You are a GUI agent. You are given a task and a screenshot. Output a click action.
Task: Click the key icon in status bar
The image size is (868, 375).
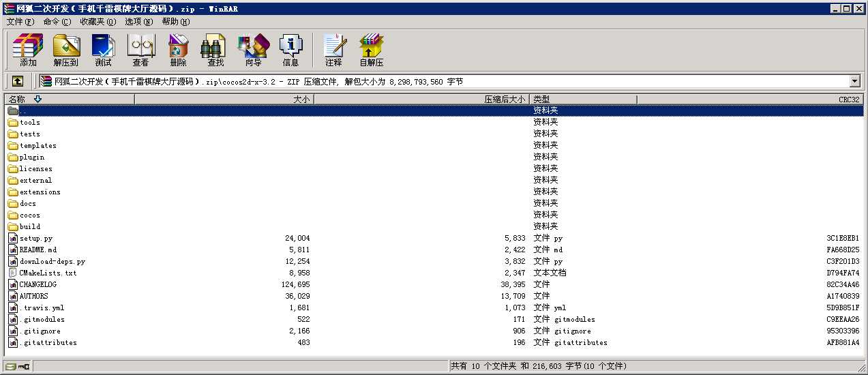click(24, 366)
